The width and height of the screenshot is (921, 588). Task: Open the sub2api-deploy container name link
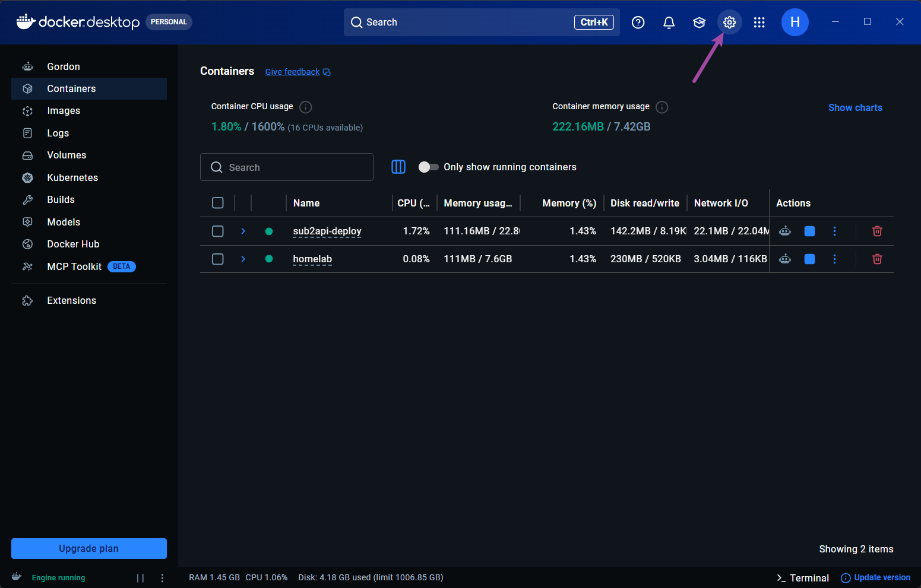click(327, 231)
